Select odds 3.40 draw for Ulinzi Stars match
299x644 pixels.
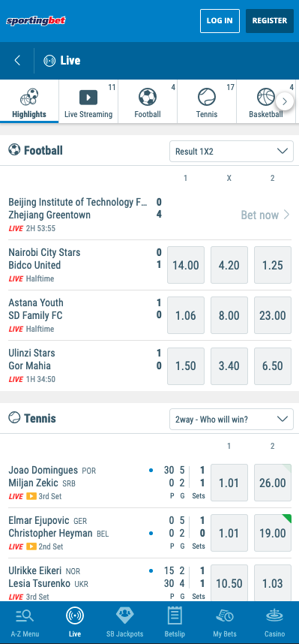229,366
